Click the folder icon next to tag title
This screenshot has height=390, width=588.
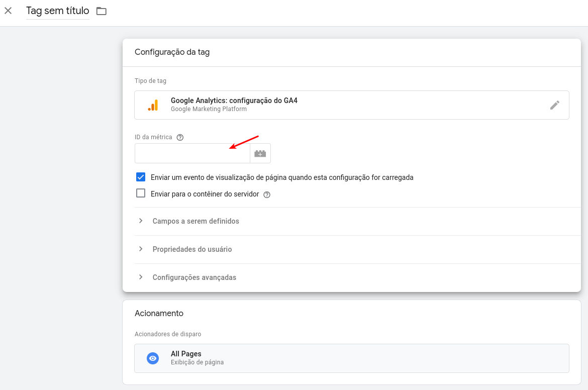point(101,11)
